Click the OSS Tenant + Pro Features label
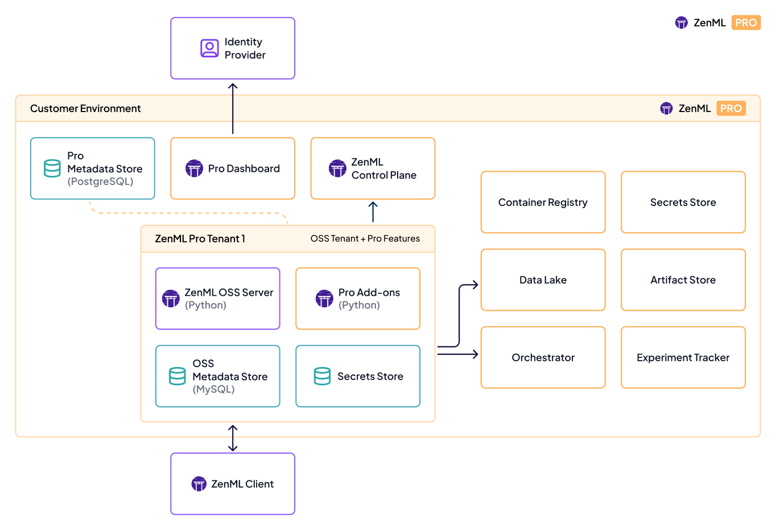 point(365,238)
